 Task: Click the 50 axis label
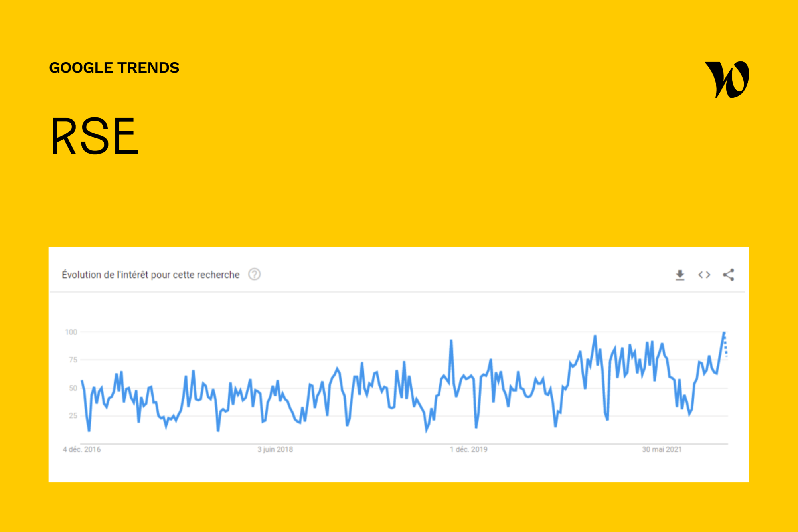73,388
